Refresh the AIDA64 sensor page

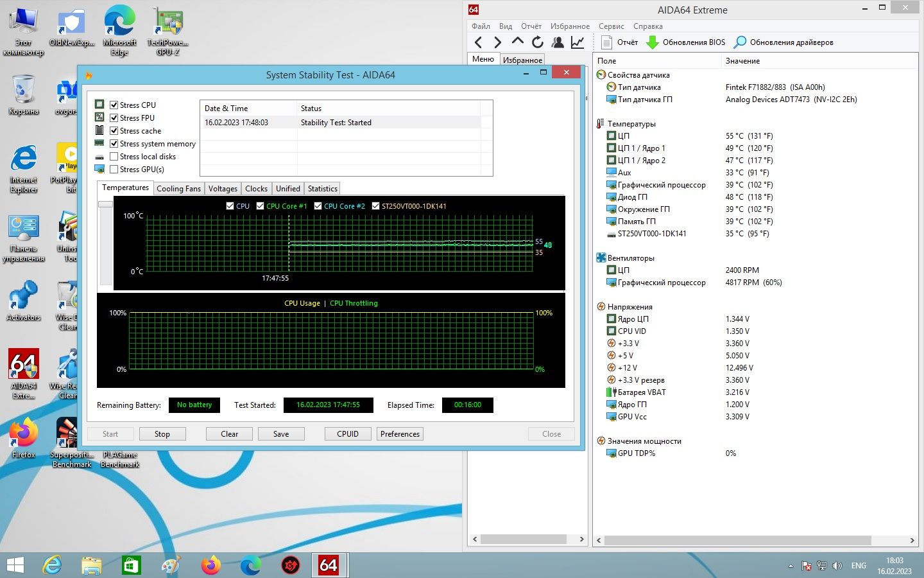tap(538, 42)
